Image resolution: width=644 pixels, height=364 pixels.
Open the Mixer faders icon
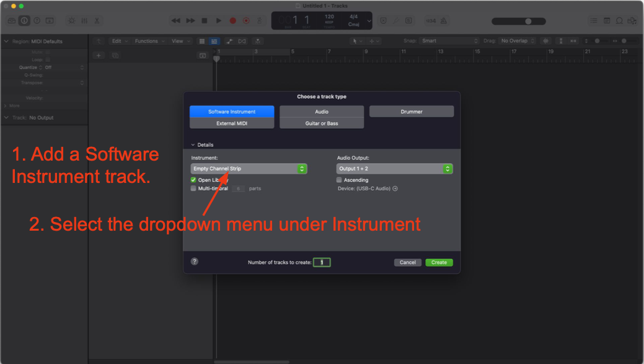[x=84, y=20]
